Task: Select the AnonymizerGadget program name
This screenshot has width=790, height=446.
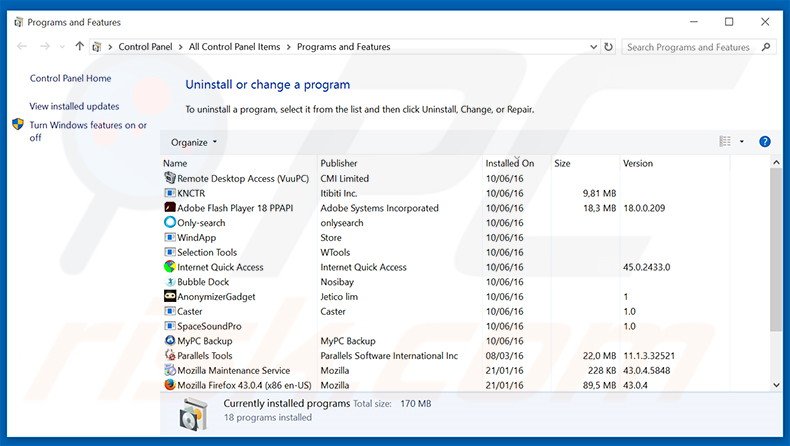Action: click(x=216, y=297)
